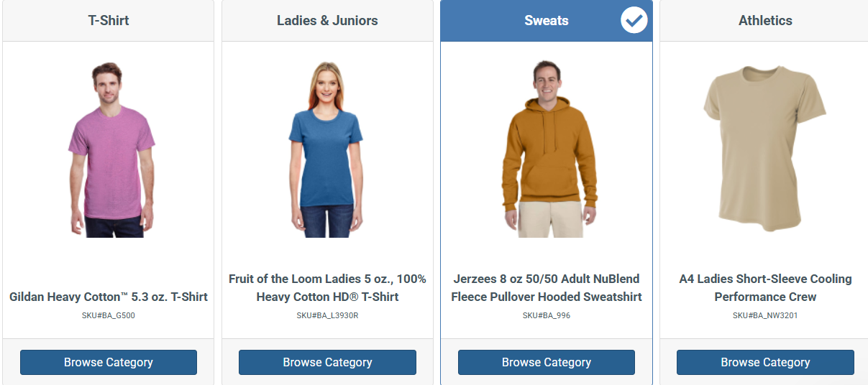
Task: Browse Category under the T-Shirt card
Action: click(109, 362)
